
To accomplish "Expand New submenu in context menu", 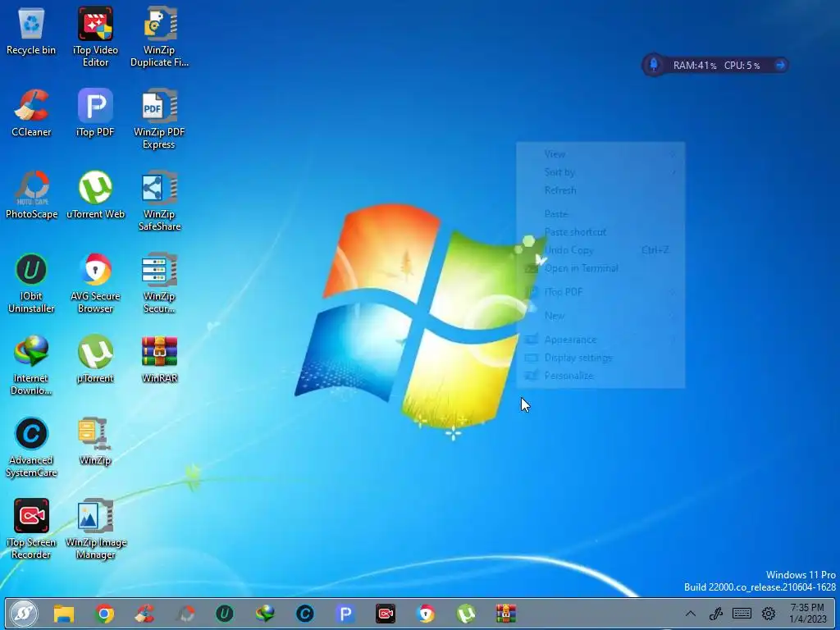I will coord(600,316).
